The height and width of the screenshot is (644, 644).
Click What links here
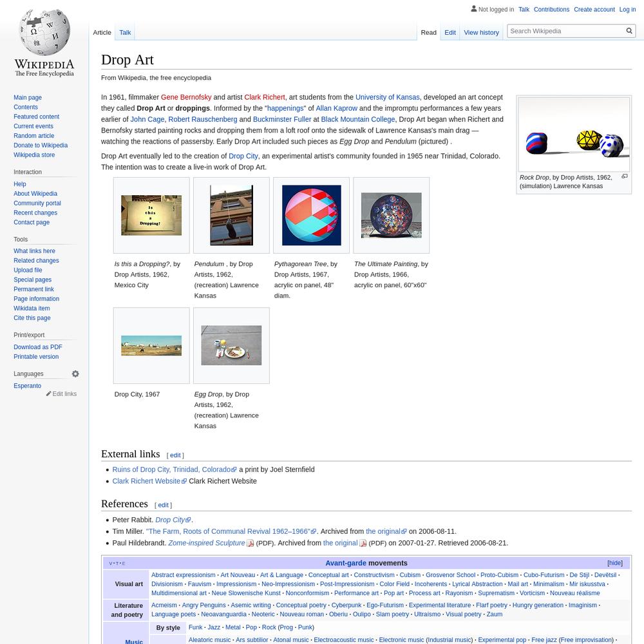(x=34, y=251)
